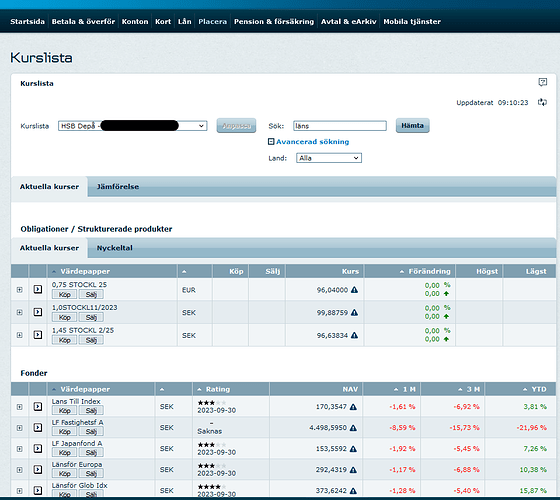Switch to the Jämförelse tab

click(118, 186)
